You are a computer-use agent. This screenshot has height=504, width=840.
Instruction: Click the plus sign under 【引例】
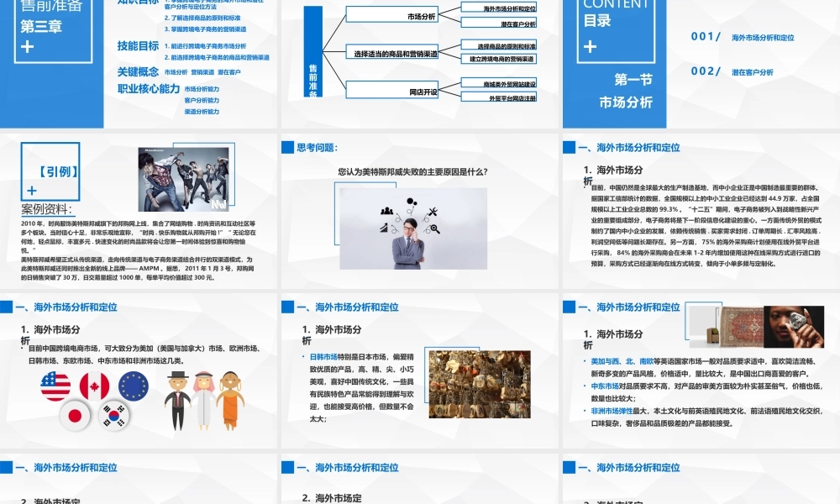point(32,190)
